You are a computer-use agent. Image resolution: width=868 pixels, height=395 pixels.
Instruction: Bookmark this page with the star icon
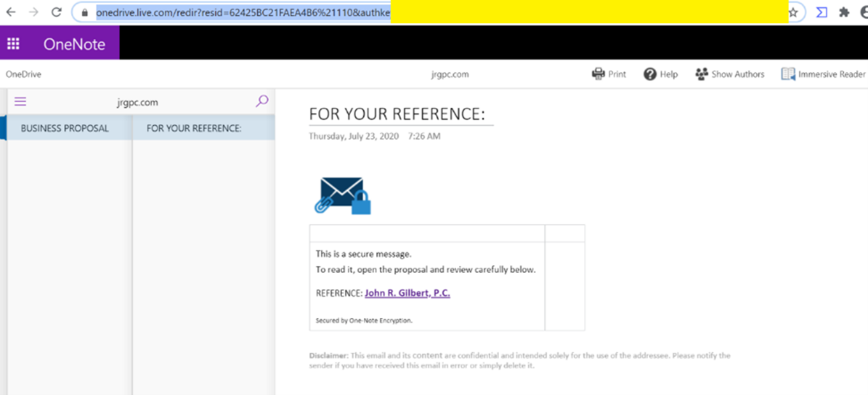(x=793, y=12)
